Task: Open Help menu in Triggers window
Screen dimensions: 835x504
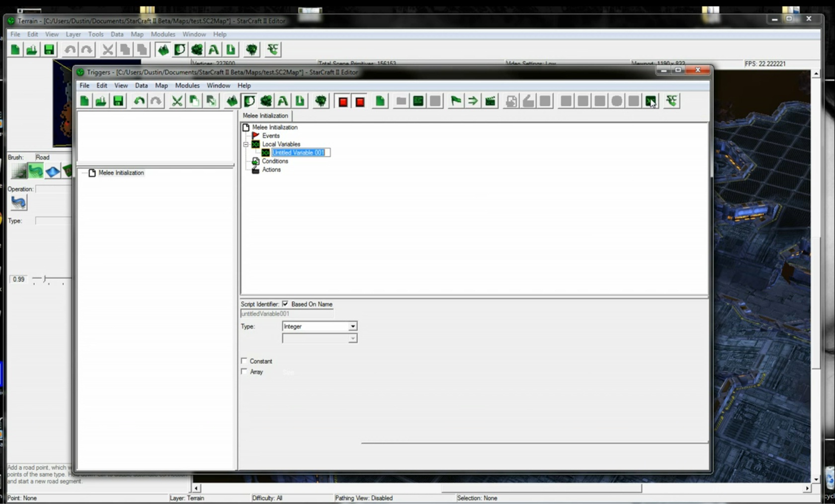Action: click(244, 85)
